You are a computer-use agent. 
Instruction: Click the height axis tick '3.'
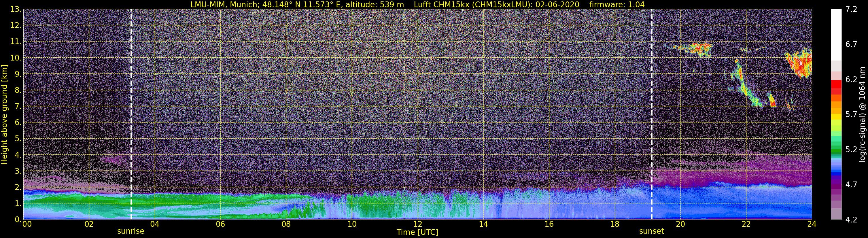pyautogui.click(x=18, y=171)
